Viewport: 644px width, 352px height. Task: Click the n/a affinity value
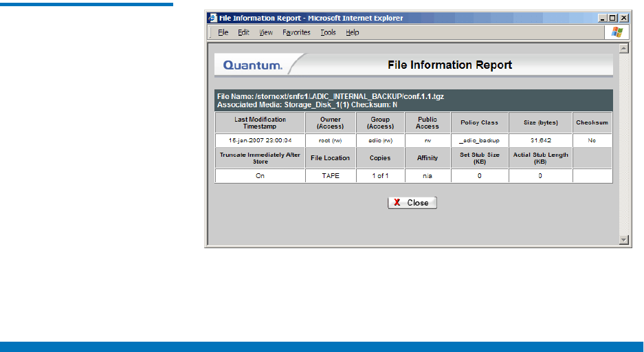tap(428, 176)
